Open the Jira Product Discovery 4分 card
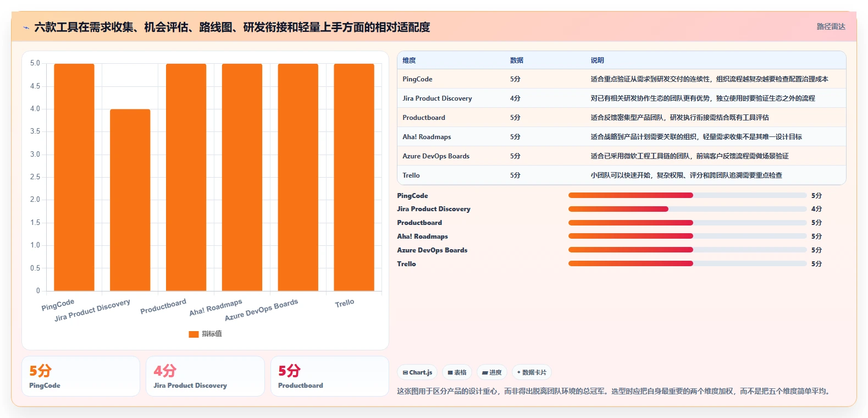The image size is (868, 418). 205,376
